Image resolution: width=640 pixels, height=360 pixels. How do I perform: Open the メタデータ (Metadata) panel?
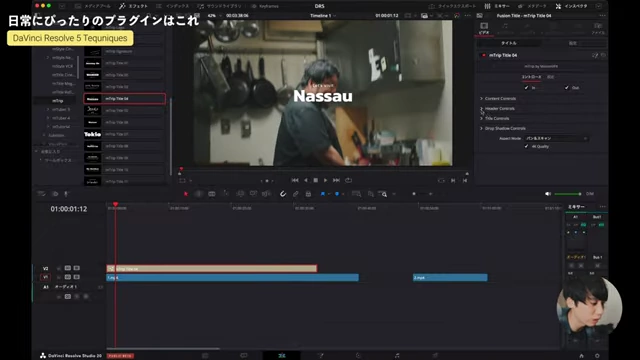point(532,6)
